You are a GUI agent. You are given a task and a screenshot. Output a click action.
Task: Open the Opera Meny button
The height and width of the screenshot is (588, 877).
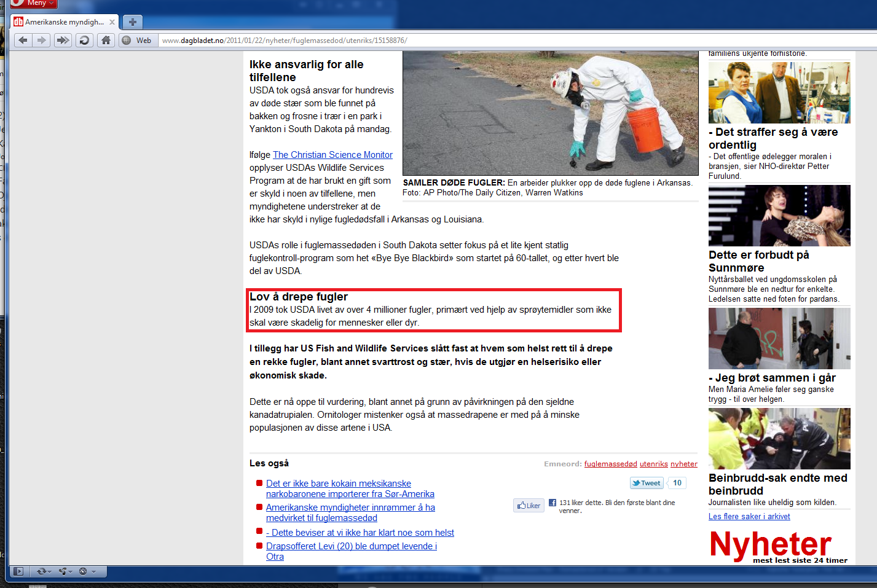pos(33,4)
